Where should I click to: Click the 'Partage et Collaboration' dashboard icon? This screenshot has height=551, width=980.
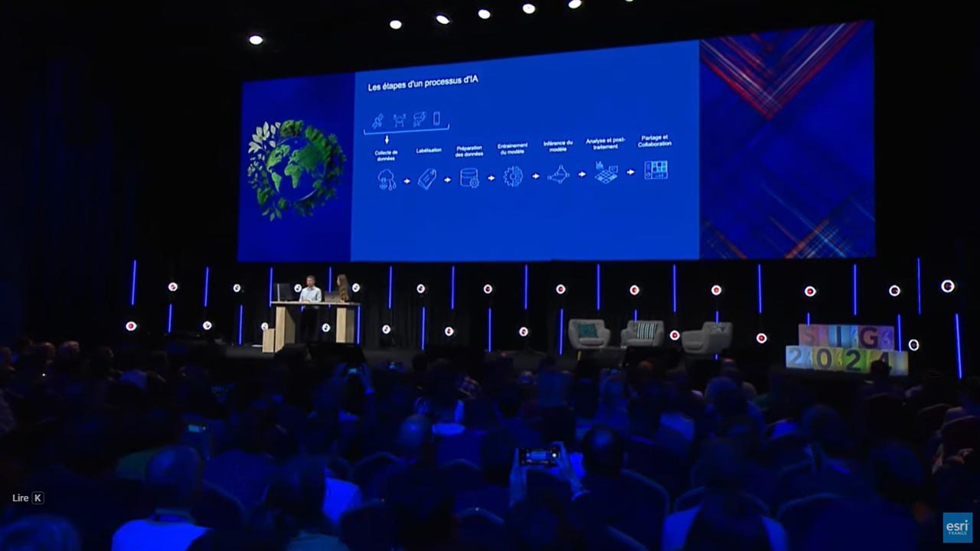click(655, 170)
